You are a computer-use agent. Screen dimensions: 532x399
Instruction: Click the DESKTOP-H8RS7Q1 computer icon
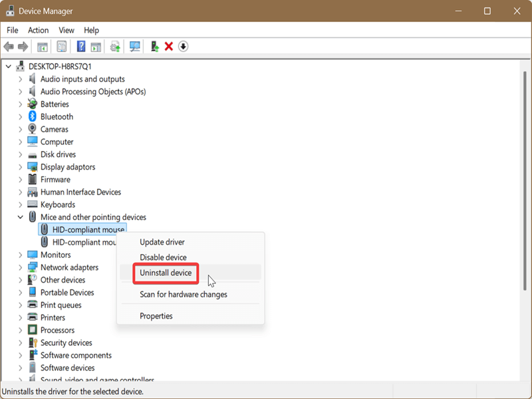point(21,66)
